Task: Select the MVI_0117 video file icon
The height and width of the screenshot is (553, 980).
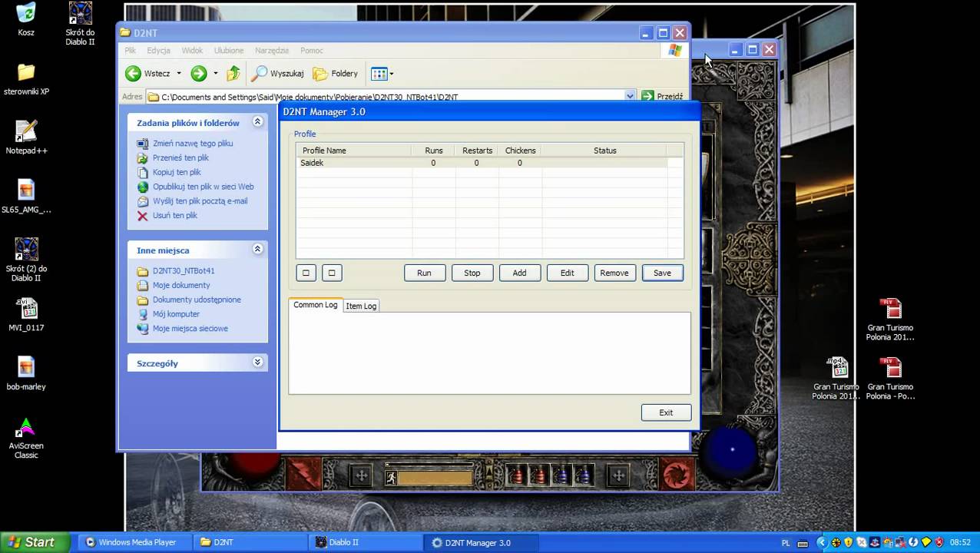Action: (26, 315)
